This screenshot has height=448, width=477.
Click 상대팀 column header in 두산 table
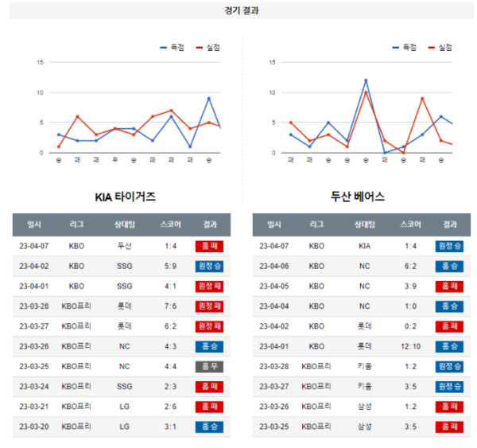364,224
